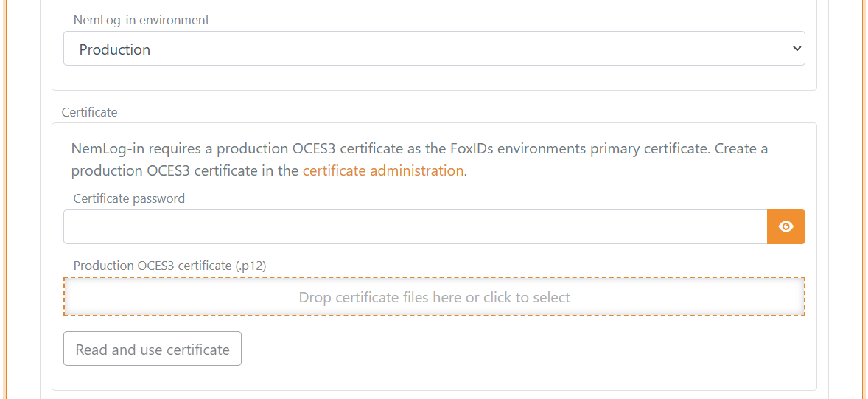Click the Production OCES3 certificate (.p12) label
This screenshot has width=868, height=399.
(169, 266)
